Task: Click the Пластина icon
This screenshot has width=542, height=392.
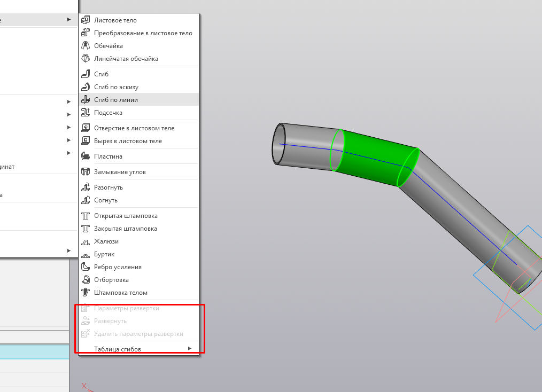Action: pyautogui.click(x=86, y=156)
